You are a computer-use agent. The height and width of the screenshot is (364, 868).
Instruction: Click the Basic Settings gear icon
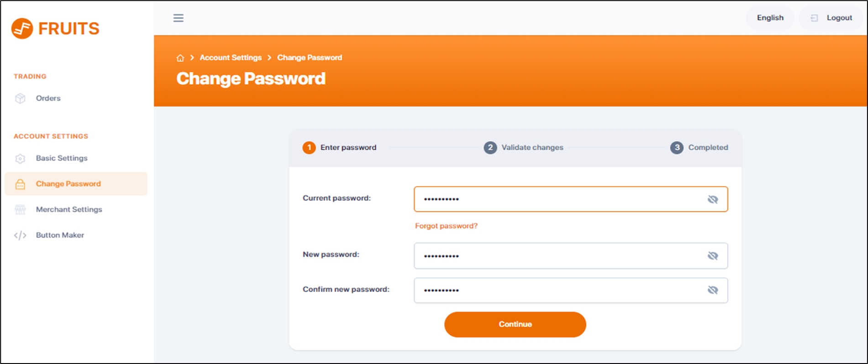(20, 158)
